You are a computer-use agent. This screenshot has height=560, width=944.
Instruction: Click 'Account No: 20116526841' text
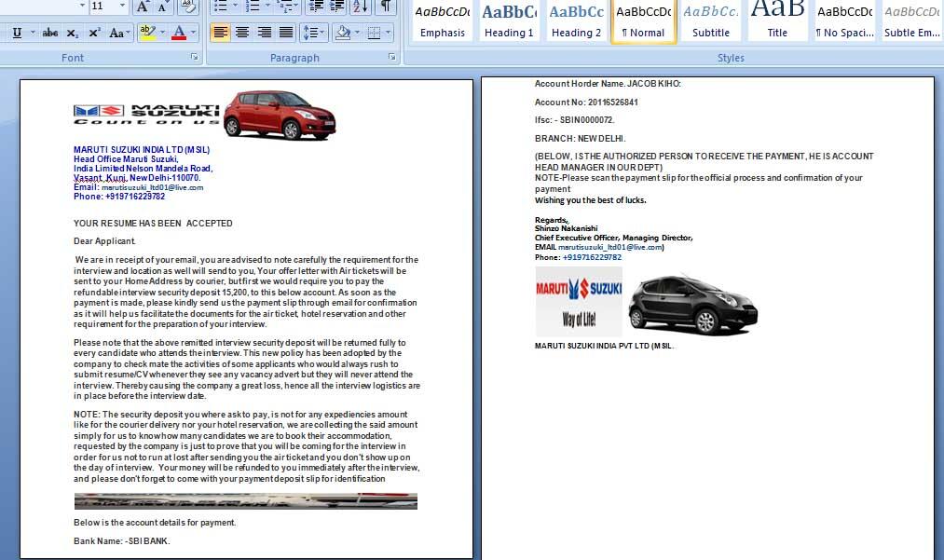pos(586,102)
